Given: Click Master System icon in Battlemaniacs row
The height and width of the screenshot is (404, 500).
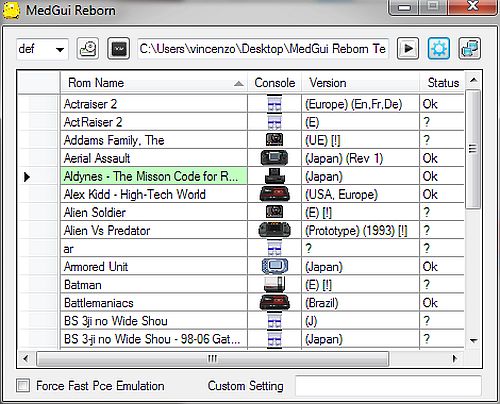Looking at the screenshot, I should (274, 302).
